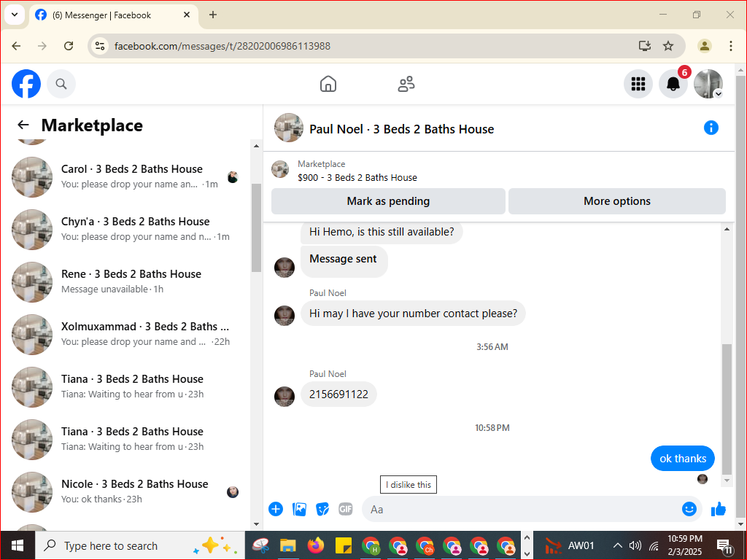Open Chyn'a's conversation in the list

pos(125,229)
